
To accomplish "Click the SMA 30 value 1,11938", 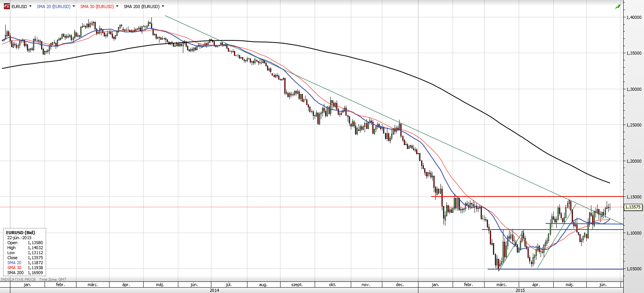I will click(x=35, y=268).
